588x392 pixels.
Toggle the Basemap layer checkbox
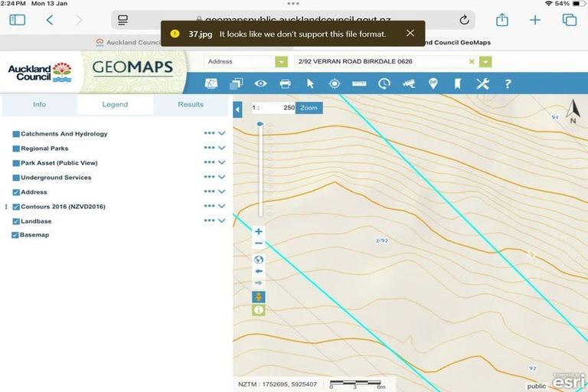tap(16, 235)
